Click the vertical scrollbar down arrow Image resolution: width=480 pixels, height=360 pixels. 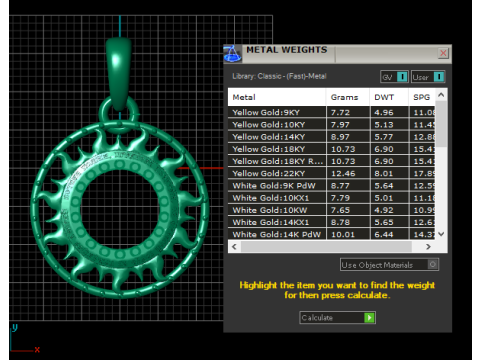[441, 234]
